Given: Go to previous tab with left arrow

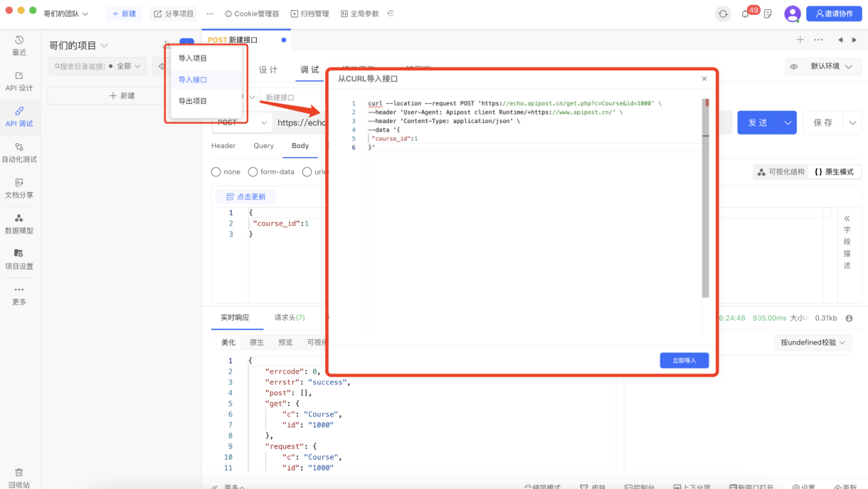Looking at the screenshot, I should [x=840, y=40].
